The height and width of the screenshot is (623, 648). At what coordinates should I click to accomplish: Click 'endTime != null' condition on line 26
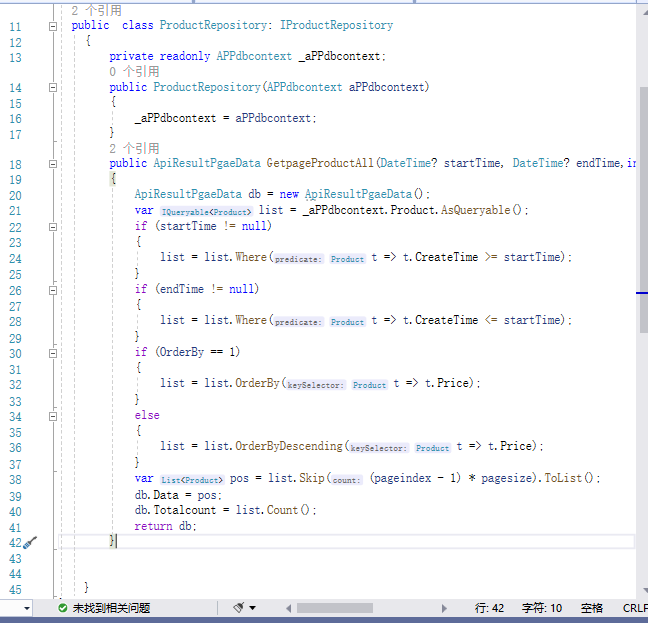(207, 289)
